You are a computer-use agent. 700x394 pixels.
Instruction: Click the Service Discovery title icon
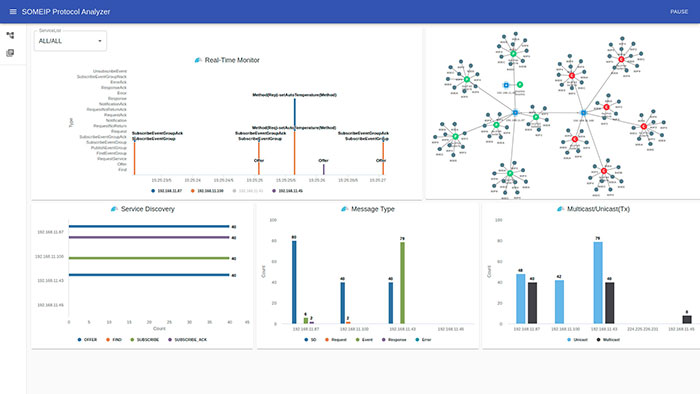pyautogui.click(x=114, y=209)
